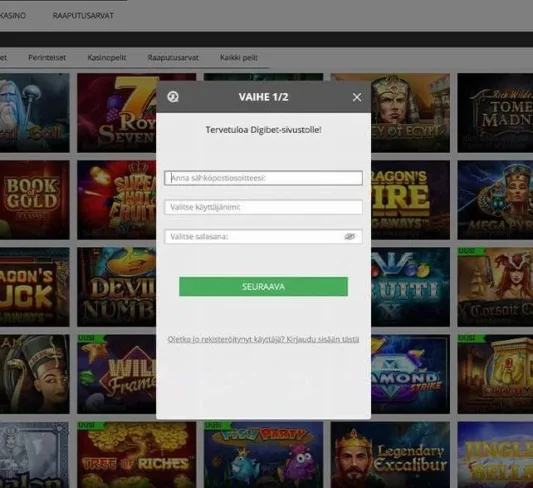Screen dimensions: 533x488
Task: Click the 'Tervetuloa Digibet-sivustolle!' heading text
Action: [x=263, y=130]
